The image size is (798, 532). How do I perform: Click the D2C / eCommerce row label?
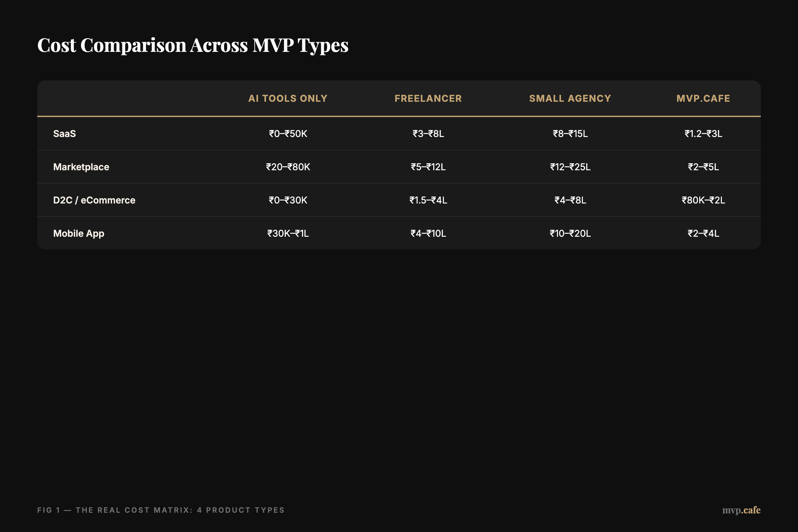point(94,200)
